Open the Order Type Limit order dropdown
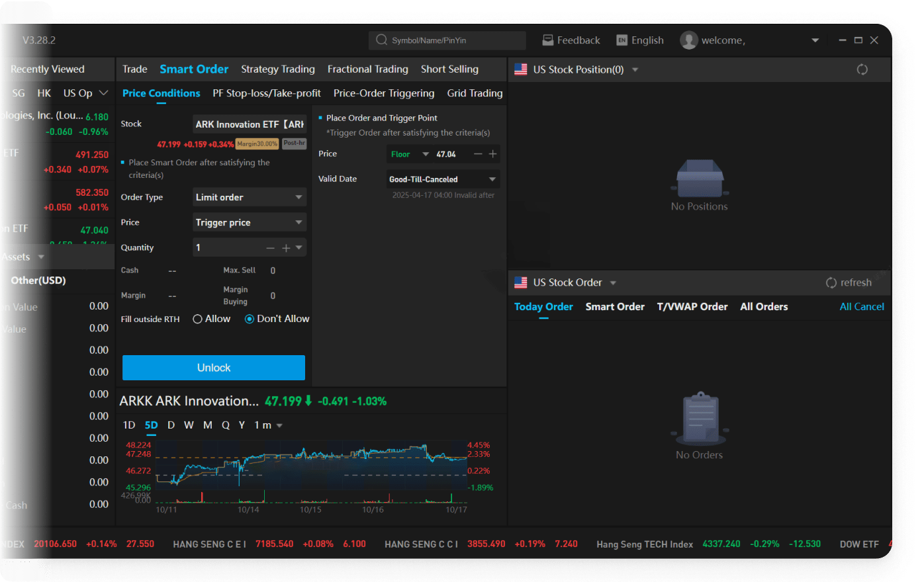The image size is (924, 582). [249, 197]
